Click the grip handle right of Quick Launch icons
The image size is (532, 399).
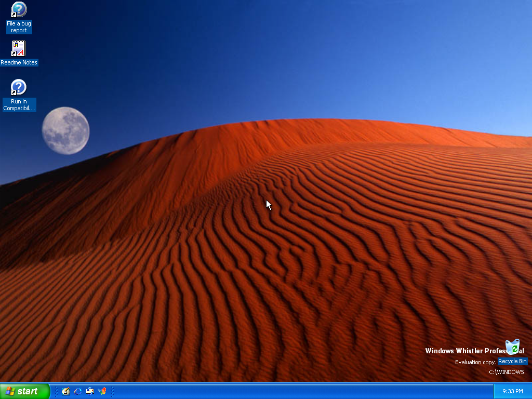[112, 391]
